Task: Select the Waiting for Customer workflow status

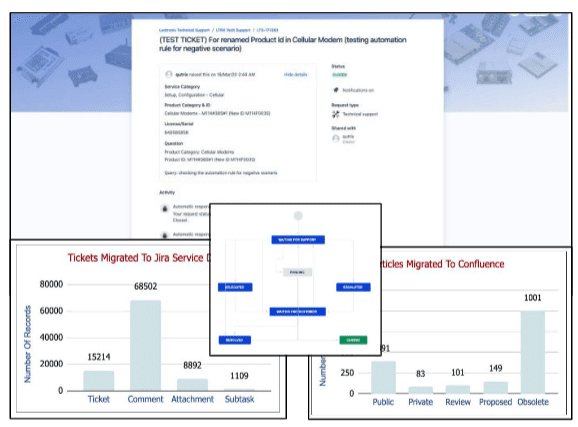Action: click(297, 312)
